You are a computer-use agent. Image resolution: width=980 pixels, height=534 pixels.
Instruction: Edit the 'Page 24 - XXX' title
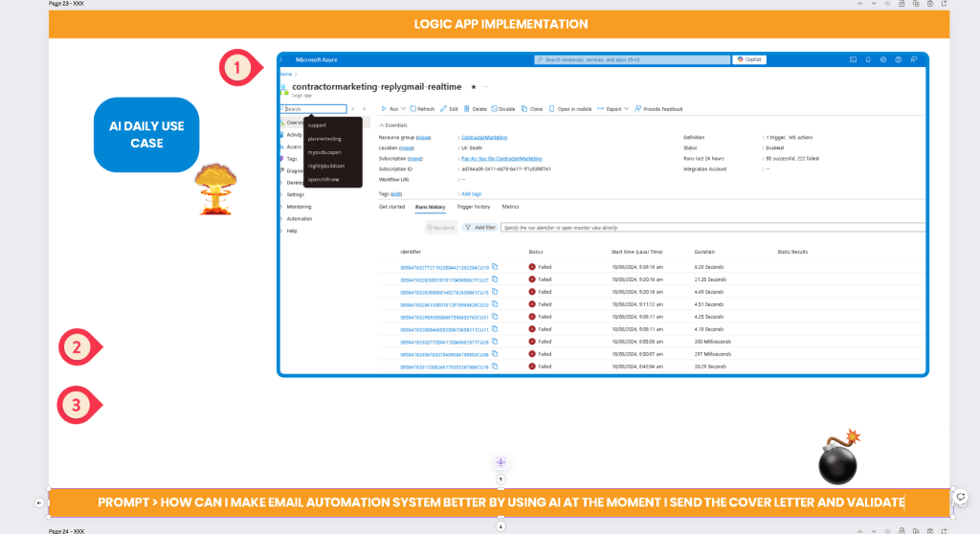66,531
